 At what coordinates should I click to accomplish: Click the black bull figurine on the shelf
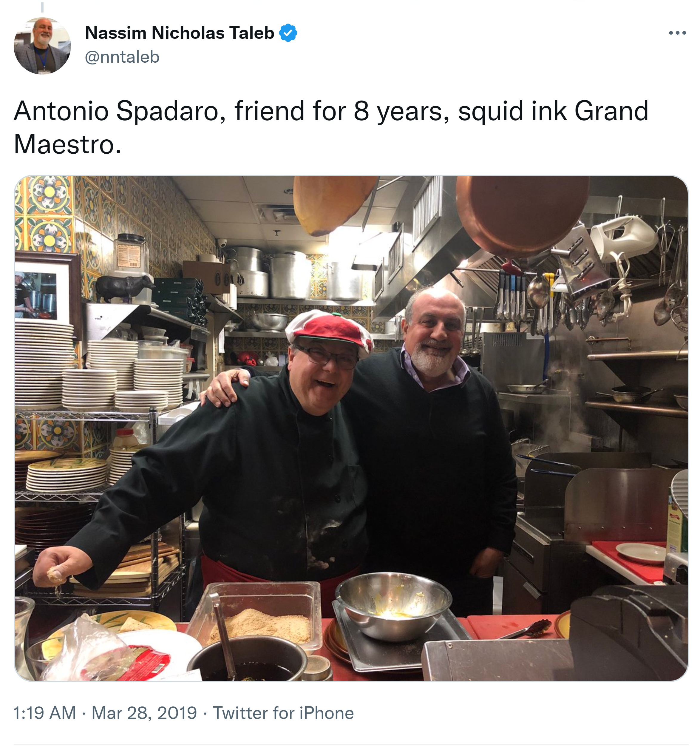tap(122, 287)
